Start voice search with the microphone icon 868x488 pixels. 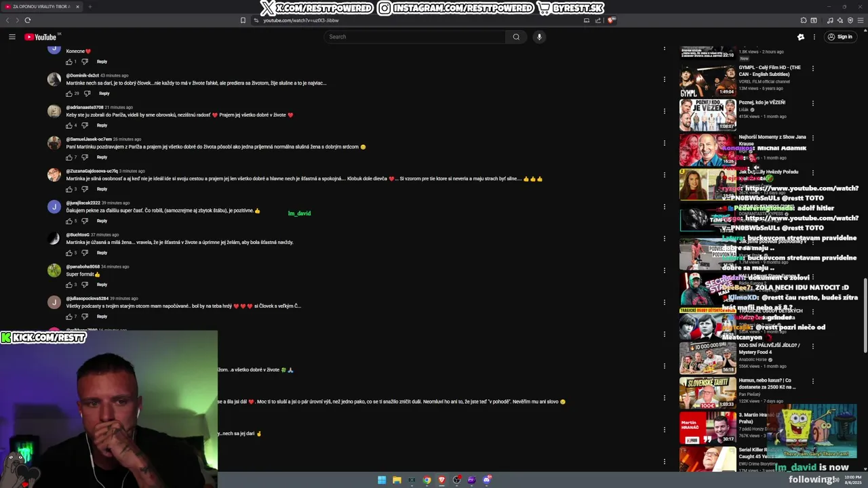pos(539,37)
